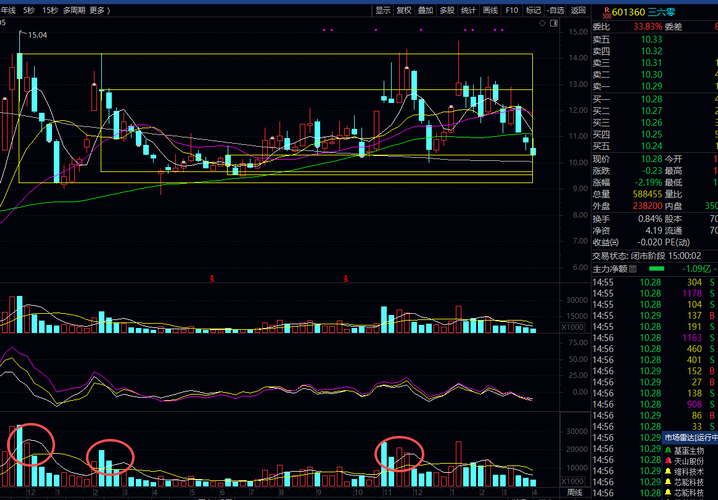The height and width of the screenshot is (500, 718).
Task: Click the diamond icon at the chart corner
Action: (x=543, y=23)
